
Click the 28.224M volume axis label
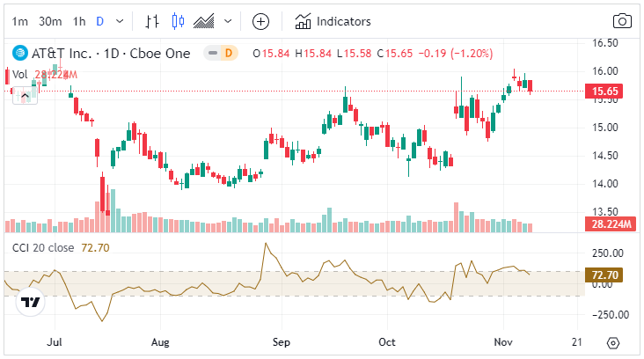point(611,224)
